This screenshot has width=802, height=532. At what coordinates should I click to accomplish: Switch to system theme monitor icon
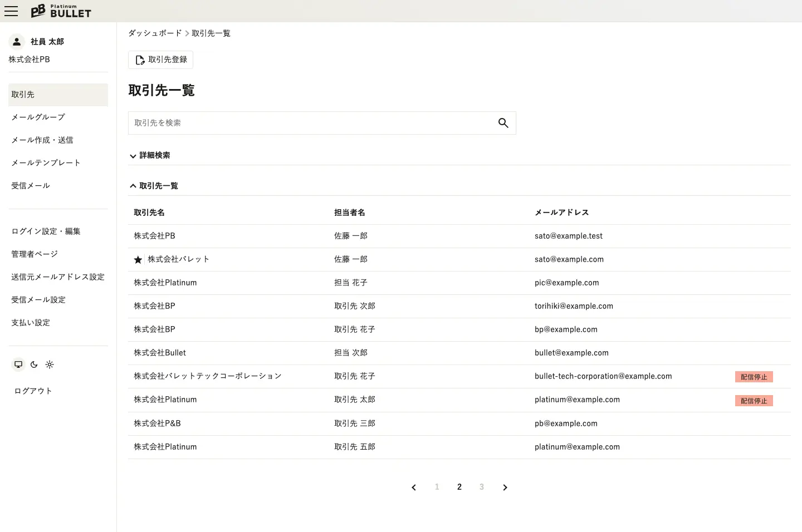click(18, 364)
